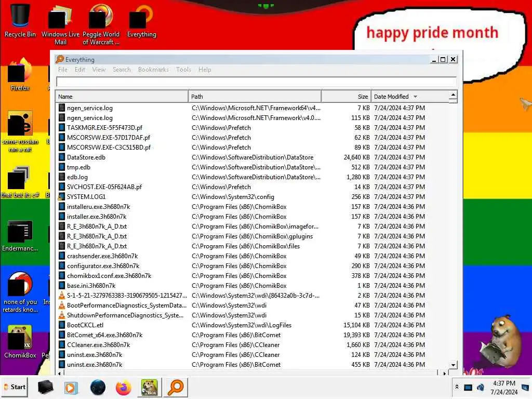Select the first ngen_service.log row (7 KB)
This screenshot has height=399, width=532.
coord(252,108)
